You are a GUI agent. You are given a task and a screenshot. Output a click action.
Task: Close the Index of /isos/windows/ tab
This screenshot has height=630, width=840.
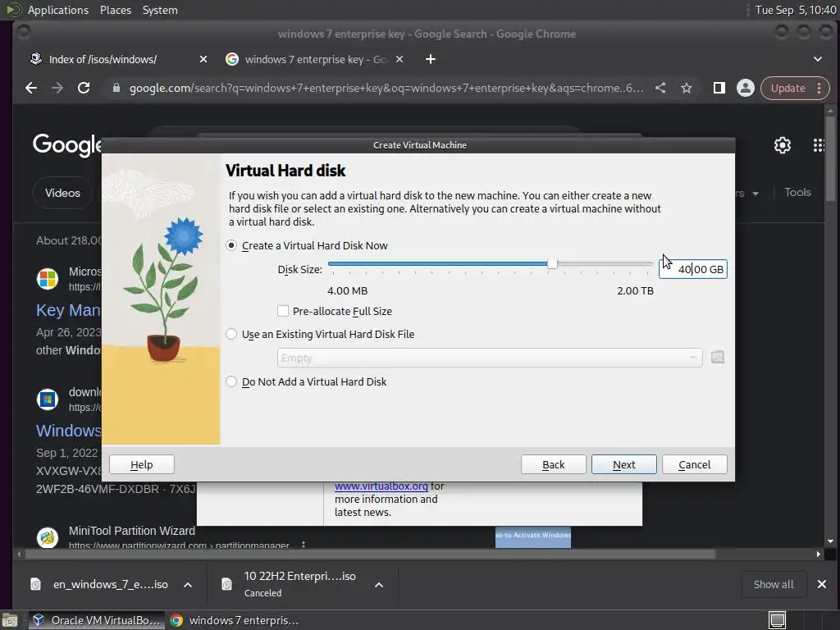(203, 59)
